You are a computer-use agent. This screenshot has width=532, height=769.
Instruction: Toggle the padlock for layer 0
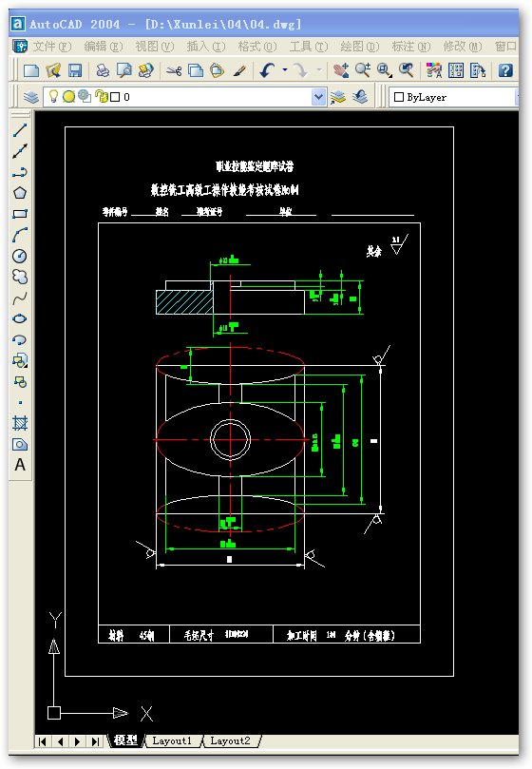[102, 96]
